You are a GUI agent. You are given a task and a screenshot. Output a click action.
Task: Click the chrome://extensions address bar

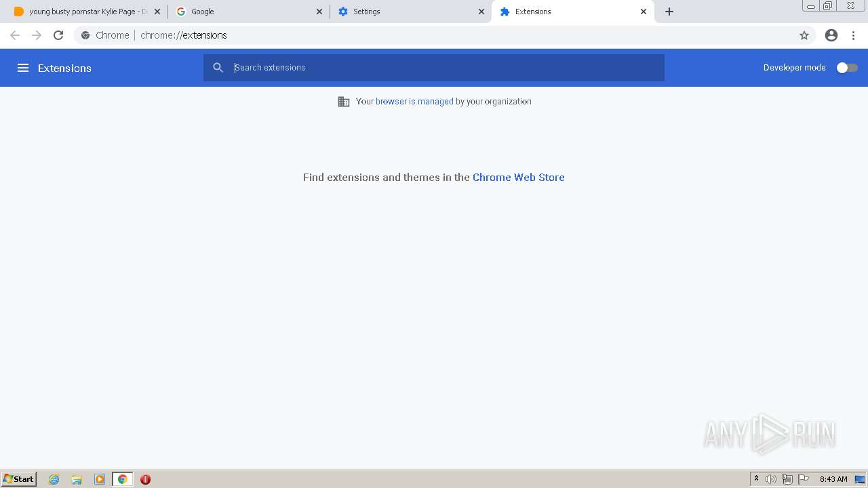click(x=444, y=35)
